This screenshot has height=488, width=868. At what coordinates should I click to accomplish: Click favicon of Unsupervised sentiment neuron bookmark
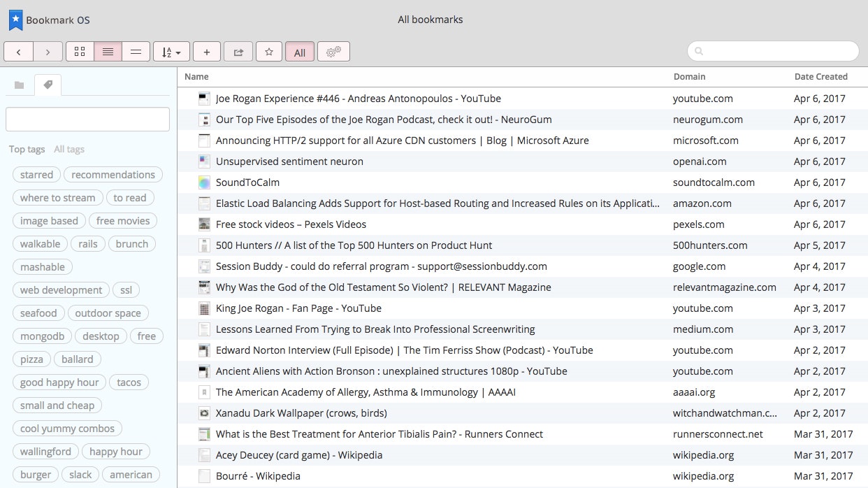point(204,162)
